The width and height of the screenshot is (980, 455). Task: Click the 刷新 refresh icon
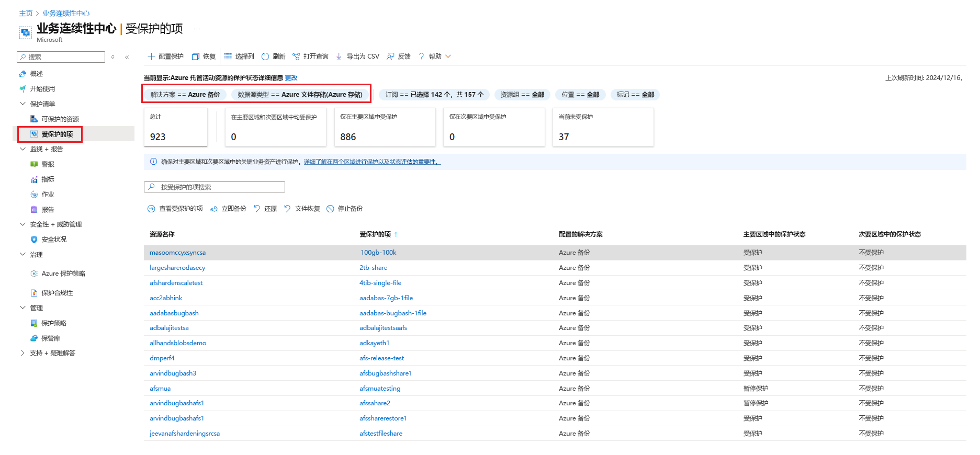pyautogui.click(x=265, y=56)
